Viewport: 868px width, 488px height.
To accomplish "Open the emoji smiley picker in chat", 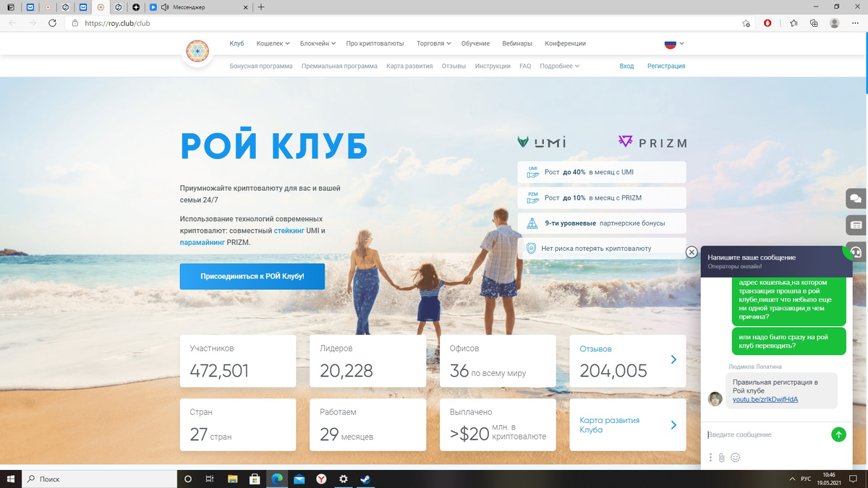I will click(x=736, y=458).
